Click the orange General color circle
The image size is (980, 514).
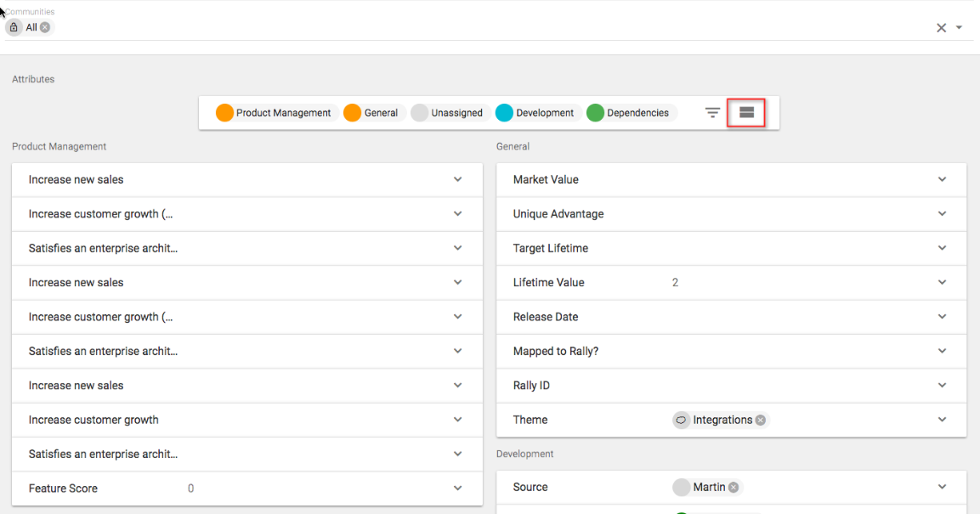[352, 113]
